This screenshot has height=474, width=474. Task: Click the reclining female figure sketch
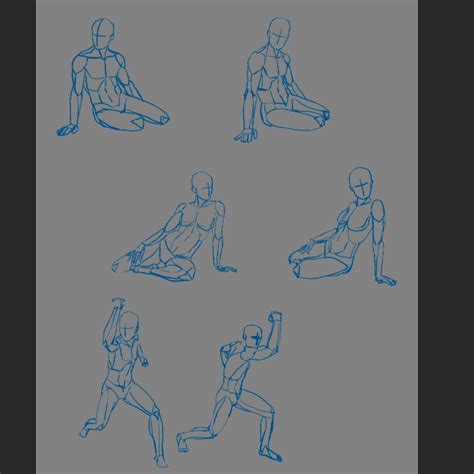pos(343,227)
